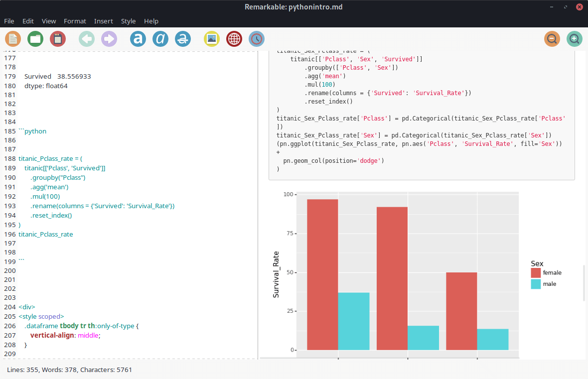Click the red female legend color swatch
The image size is (588, 379).
pyautogui.click(x=536, y=273)
